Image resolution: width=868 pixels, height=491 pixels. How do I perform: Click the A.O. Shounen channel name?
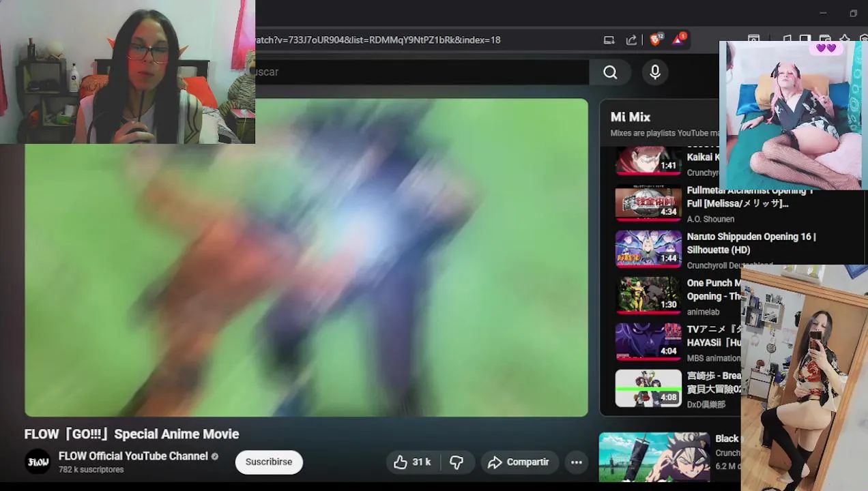tap(710, 219)
